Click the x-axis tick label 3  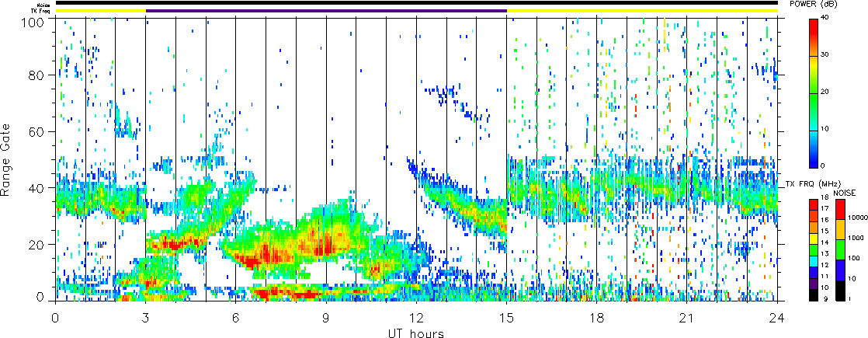(x=145, y=318)
